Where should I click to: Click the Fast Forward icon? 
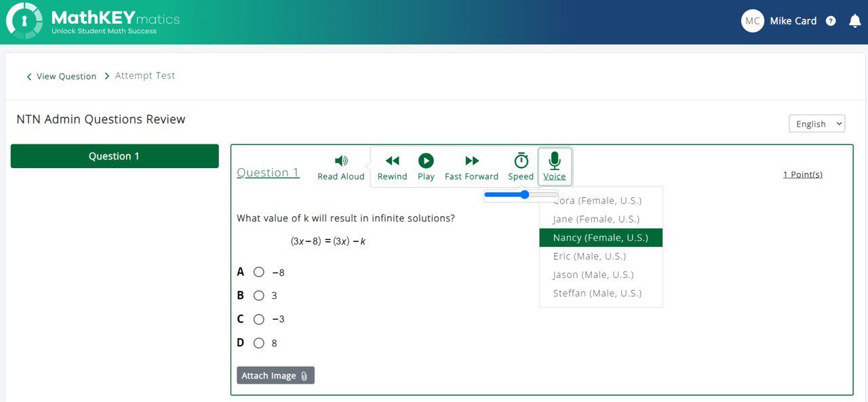pos(472,161)
